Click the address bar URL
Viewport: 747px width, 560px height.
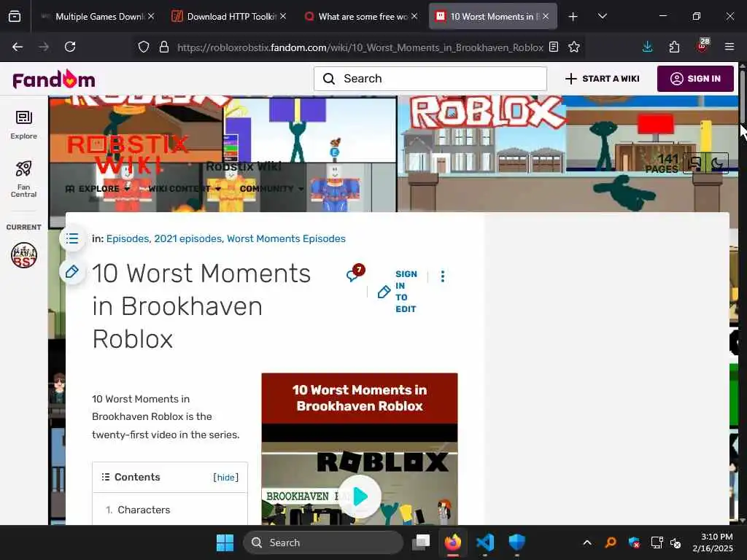(x=360, y=47)
